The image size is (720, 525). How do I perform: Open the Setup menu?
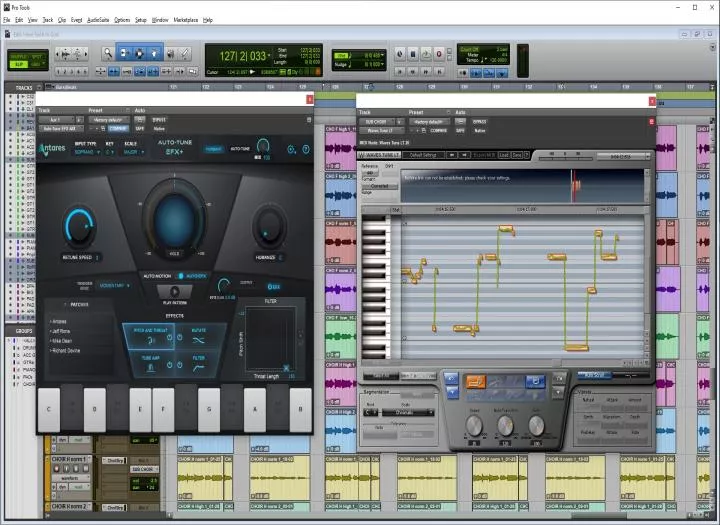point(141,20)
